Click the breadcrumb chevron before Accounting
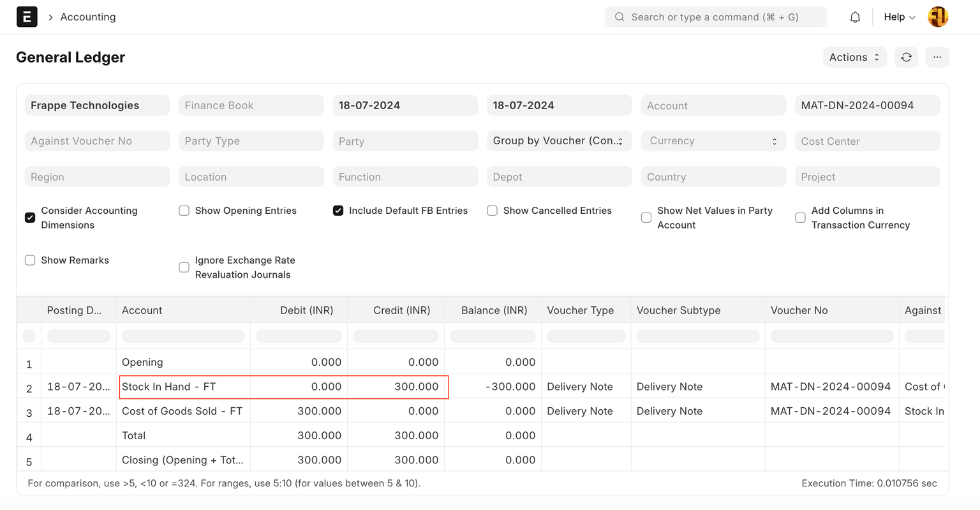 50,17
